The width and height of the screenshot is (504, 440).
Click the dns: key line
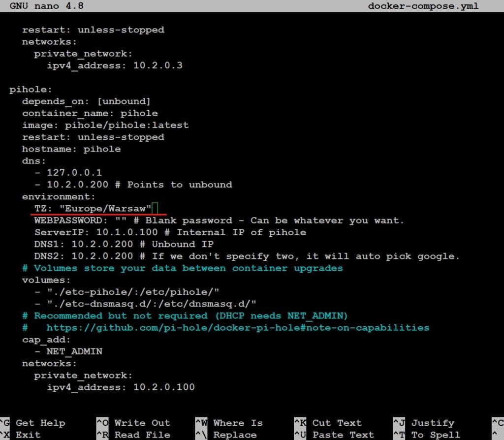tap(34, 161)
